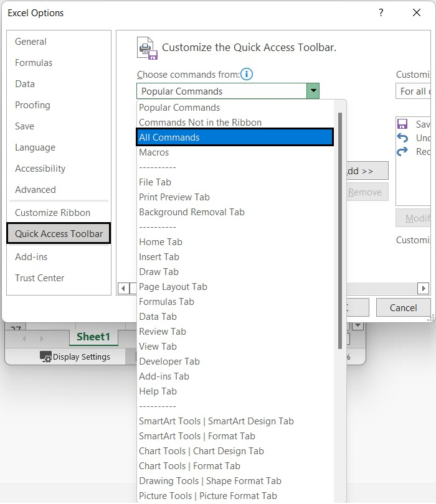Open Advanced options category

(x=59, y=190)
